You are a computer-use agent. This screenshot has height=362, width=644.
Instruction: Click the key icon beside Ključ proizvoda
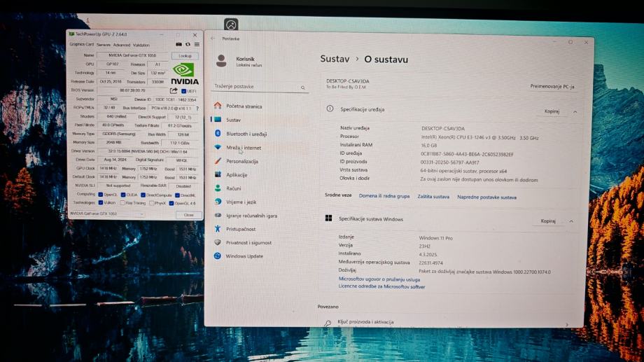328,323
